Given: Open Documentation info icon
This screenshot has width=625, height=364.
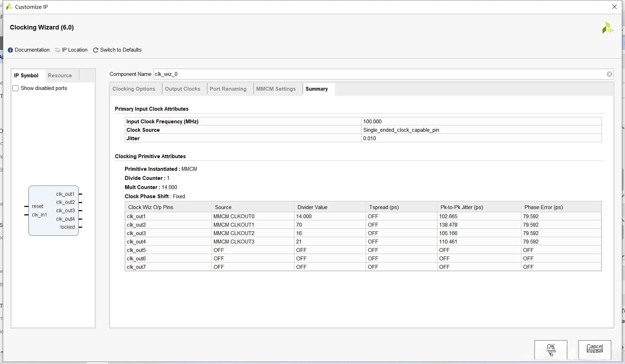Looking at the screenshot, I should point(10,50).
